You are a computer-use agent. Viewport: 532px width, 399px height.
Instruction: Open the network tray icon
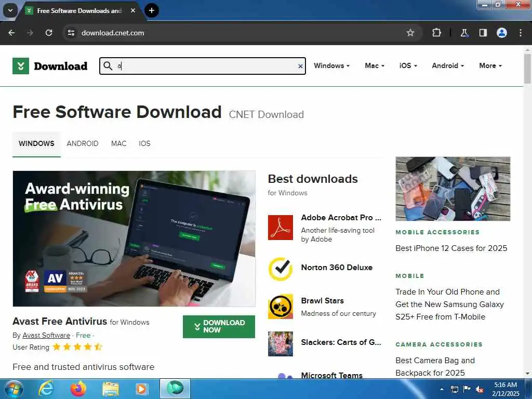454,390
